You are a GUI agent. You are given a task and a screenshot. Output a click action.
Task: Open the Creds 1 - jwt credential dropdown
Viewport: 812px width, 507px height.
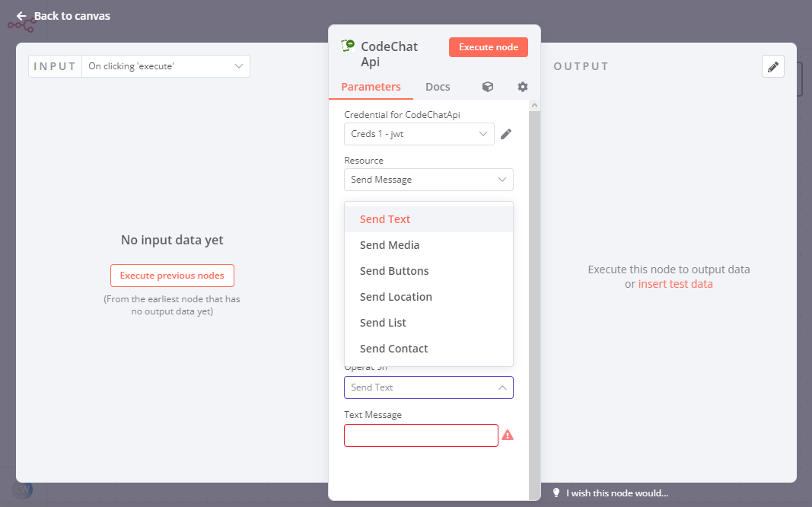click(x=419, y=134)
